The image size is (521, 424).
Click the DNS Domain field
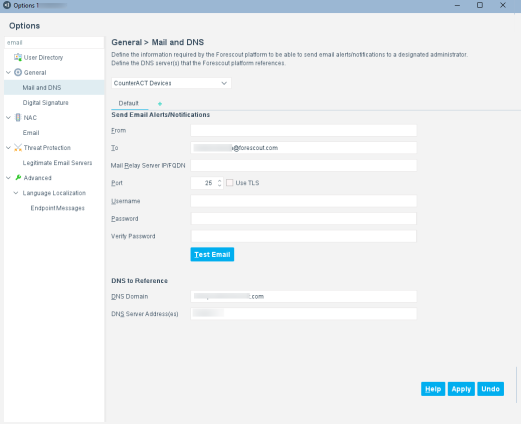(x=303, y=296)
